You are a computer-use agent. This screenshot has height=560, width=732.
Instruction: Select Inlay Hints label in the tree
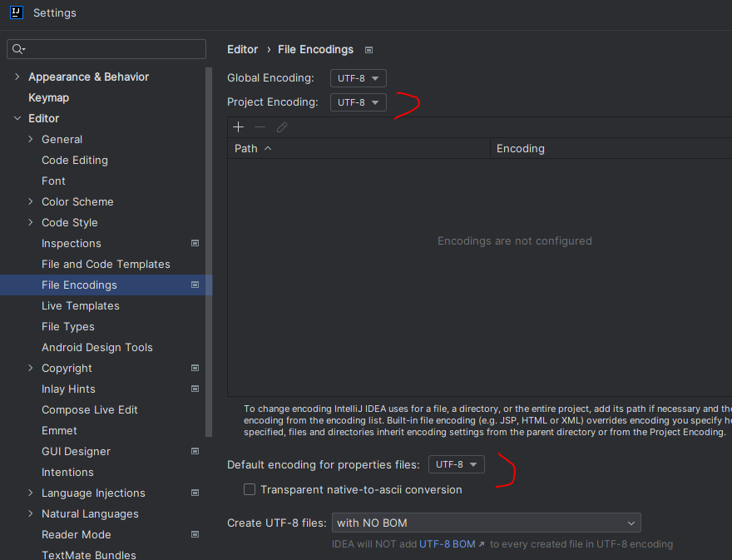tap(68, 389)
